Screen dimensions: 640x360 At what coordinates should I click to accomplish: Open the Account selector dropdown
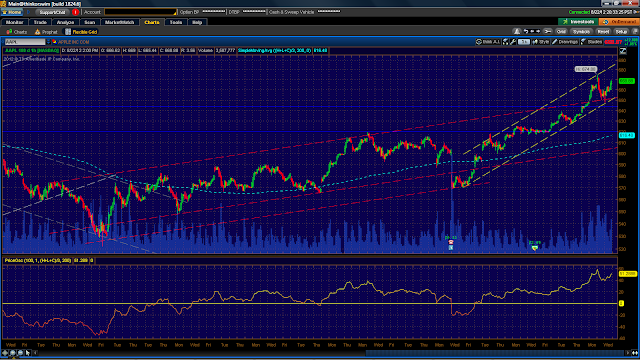click(x=140, y=12)
